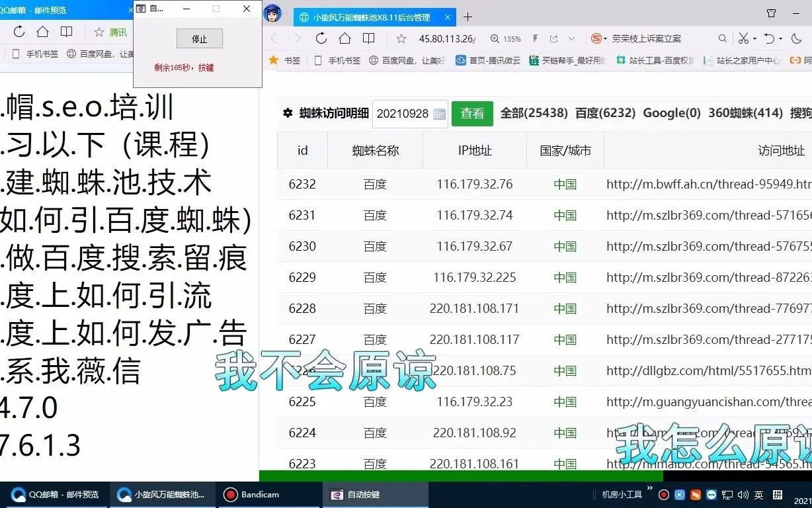This screenshot has width=812, height=508.
Task: Switch to 小旋风万能蜘蛛池X8.11后台管理 tab
Action: pos(374,18)
